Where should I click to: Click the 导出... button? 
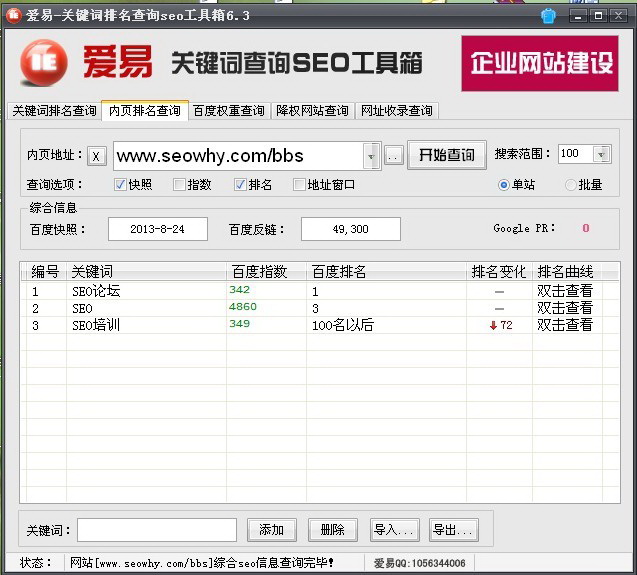pyautogui.click(x=454, y=529)
